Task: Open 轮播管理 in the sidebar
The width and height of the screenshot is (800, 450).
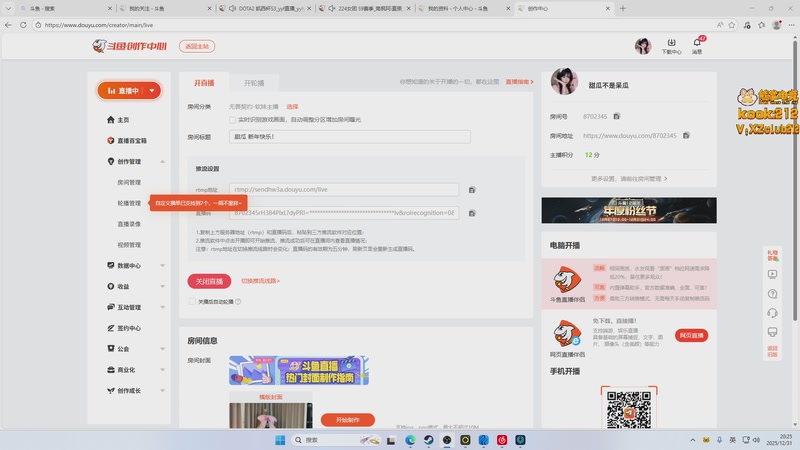Action: pyautogui.click(x=129, y=203)
